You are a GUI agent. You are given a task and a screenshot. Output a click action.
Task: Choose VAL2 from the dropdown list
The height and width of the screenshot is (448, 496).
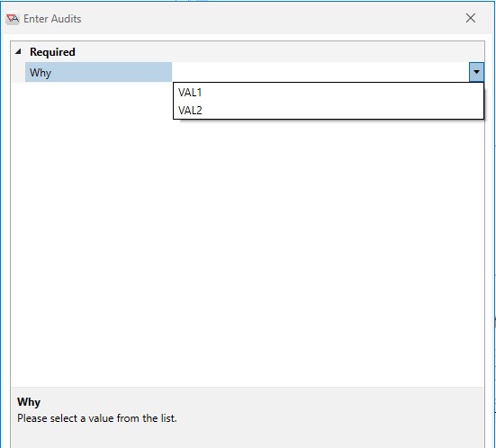coord(329,111)
